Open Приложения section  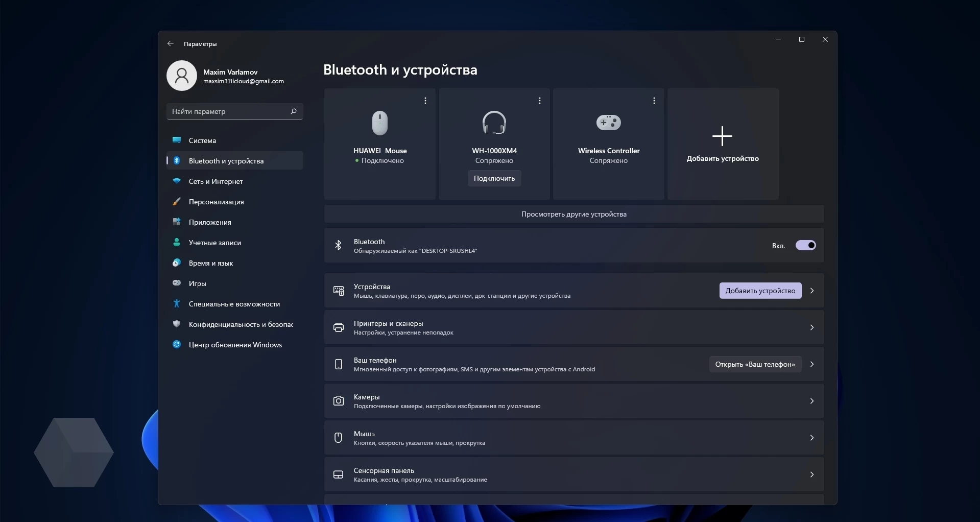[235, 222]
